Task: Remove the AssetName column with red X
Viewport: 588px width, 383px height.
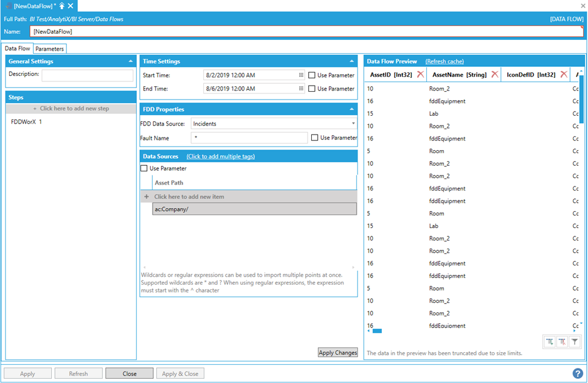Action: click(x=495, y=74)
